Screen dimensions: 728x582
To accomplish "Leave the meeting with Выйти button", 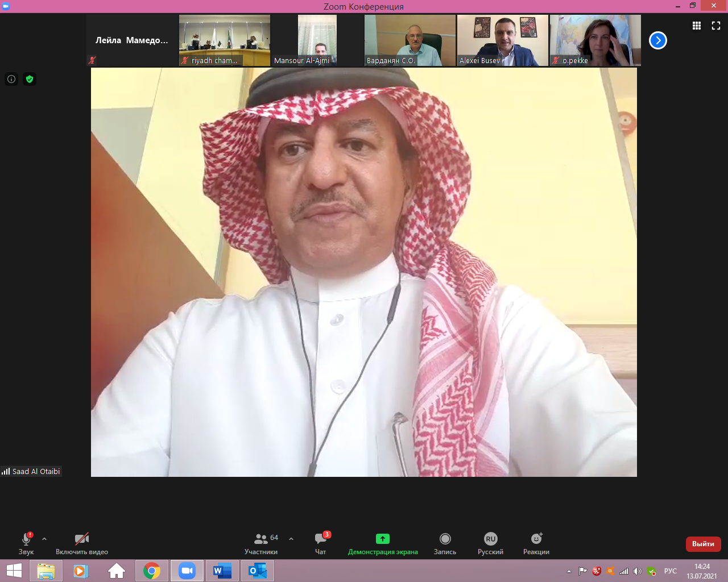I will pos(703,544).
